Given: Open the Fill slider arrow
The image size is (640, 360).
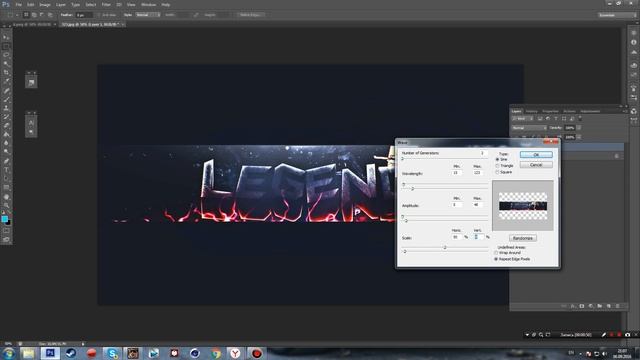Looking at the screenshot, I should (x=579, y=137).
